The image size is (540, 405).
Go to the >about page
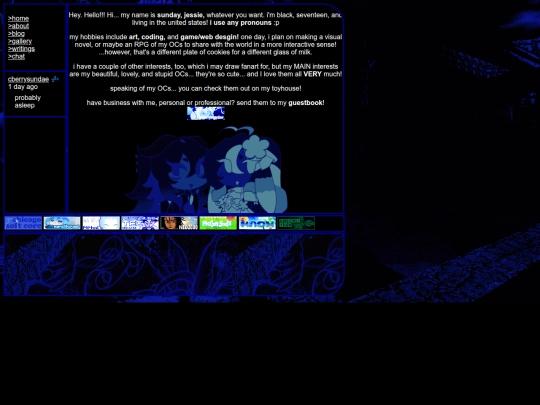(19, 26)
